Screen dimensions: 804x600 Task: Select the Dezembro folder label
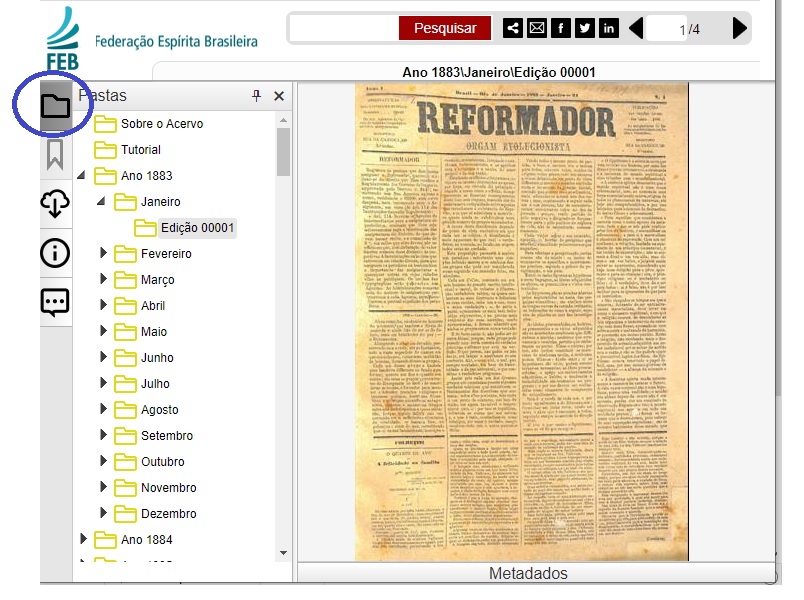point(169,514)
